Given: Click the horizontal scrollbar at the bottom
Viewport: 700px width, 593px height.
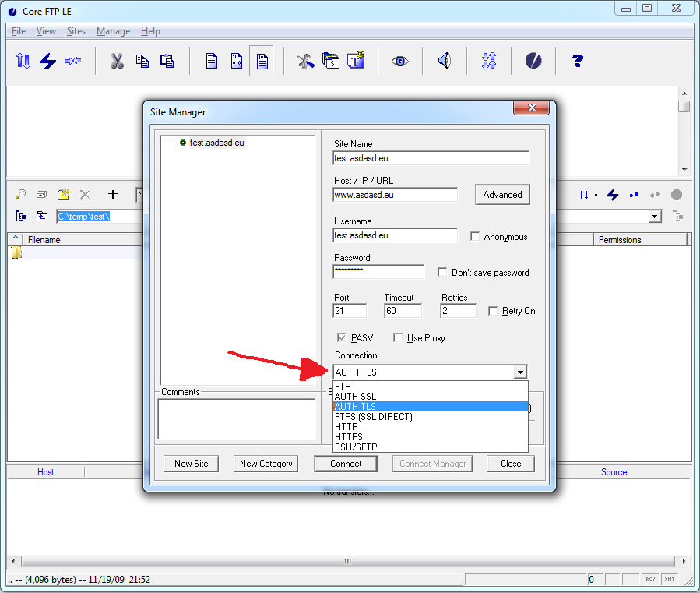Looking at the screenshot, I should coord(348,561).
